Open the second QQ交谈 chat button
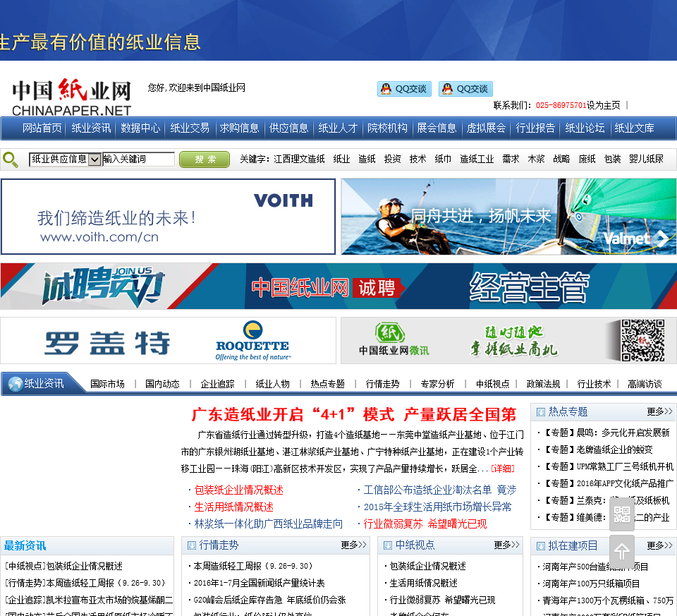Viewport: 677px width, 616px height. tap(465, 89)
